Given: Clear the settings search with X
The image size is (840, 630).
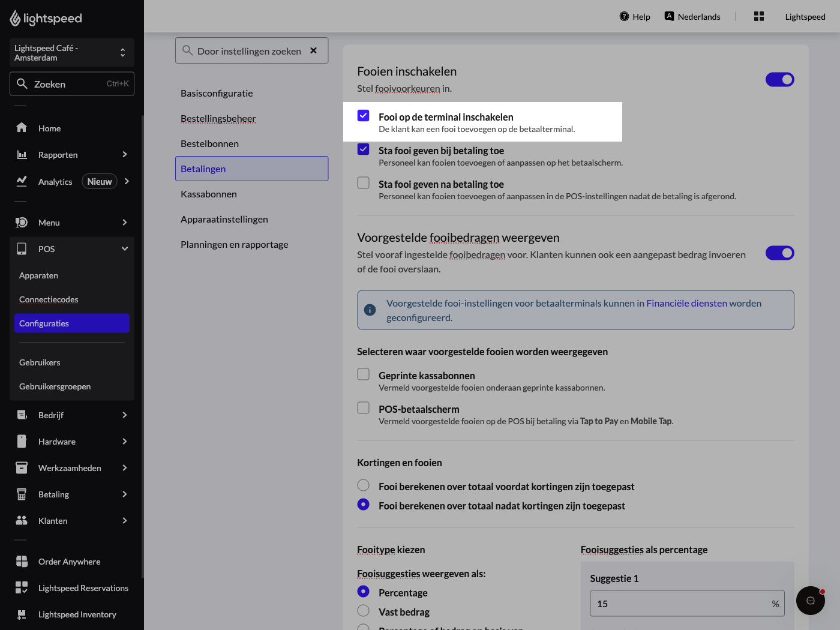Looking at the screenshot, I should [x=313, y=50].
